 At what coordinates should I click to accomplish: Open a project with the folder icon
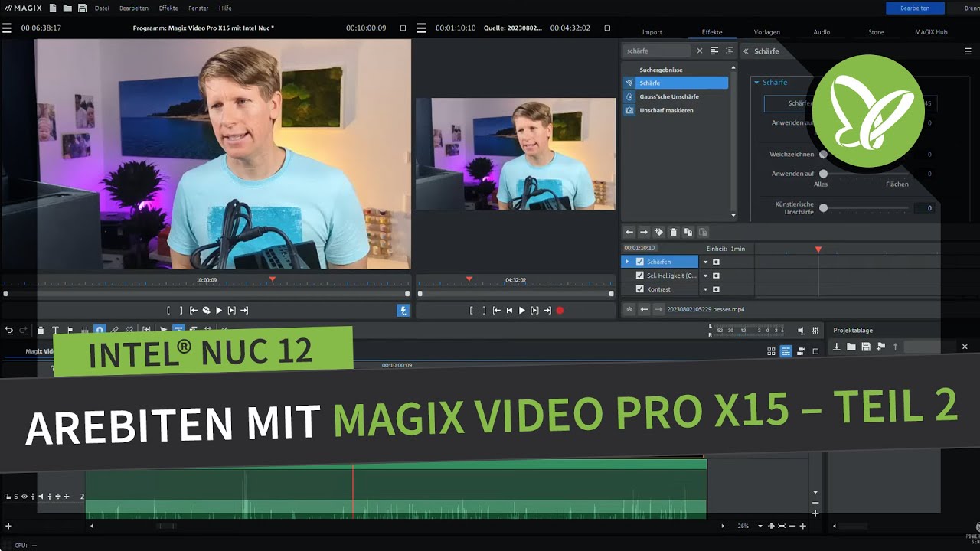[67, 8]
